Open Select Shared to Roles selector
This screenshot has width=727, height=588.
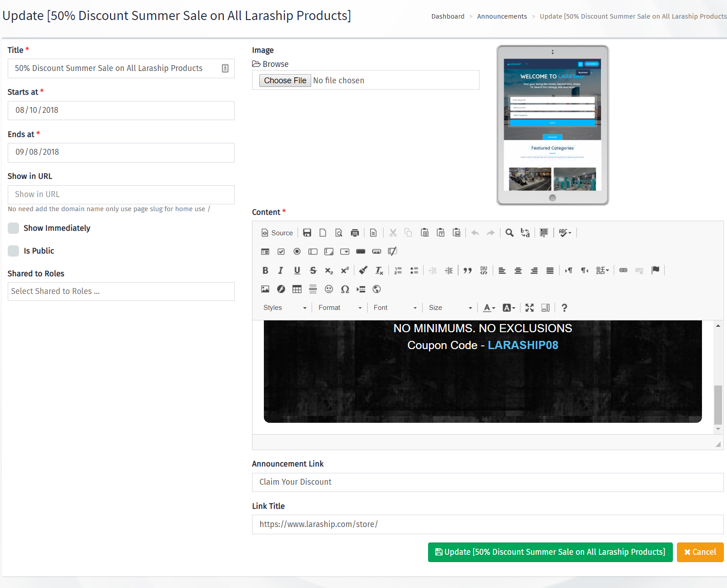coord(121,291)
